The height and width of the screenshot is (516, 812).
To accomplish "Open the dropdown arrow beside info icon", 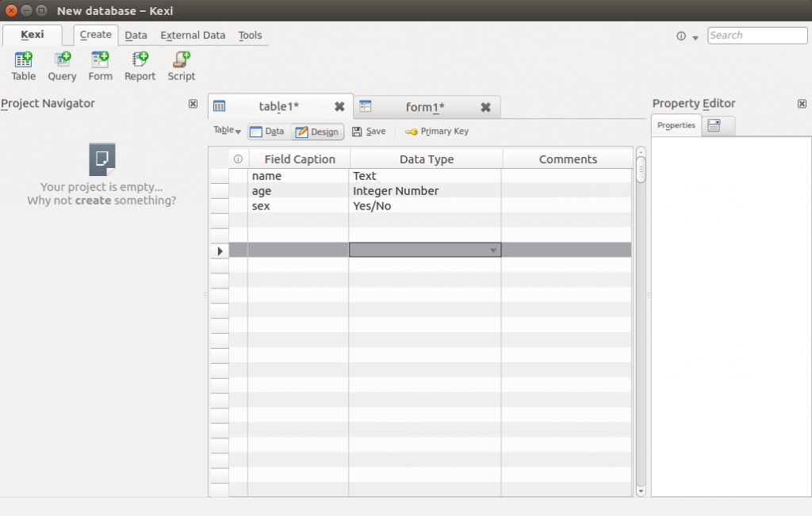I will coord(695,37).
